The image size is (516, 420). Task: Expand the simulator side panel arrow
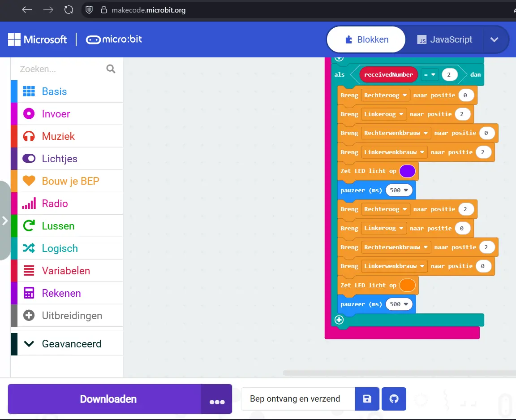[5, 221]
